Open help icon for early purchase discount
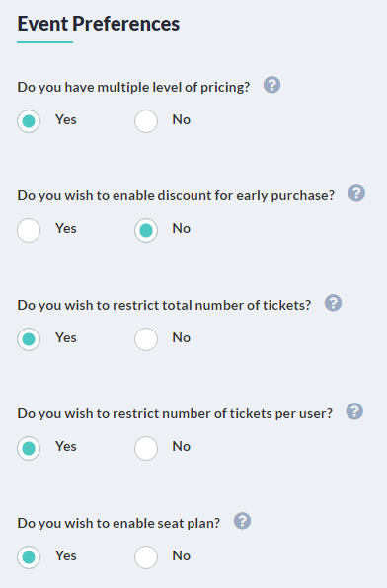387x588 pixels. pyautogui.click(x=356, y=193)
